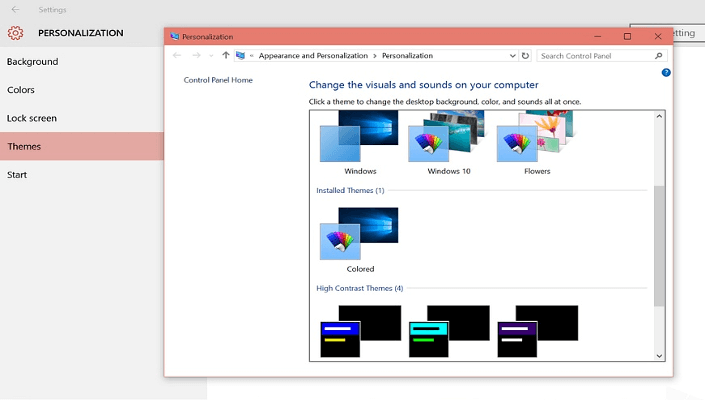Viewport: 705px width, 400px height.
Task: Go up one level in Control Panel
Action: pos(226,55)
